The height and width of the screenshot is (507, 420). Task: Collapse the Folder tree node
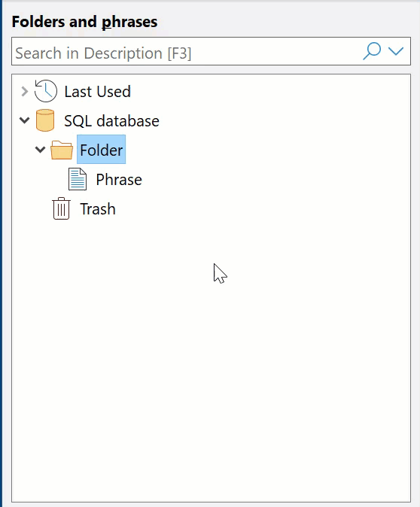[x=40, y=150]
